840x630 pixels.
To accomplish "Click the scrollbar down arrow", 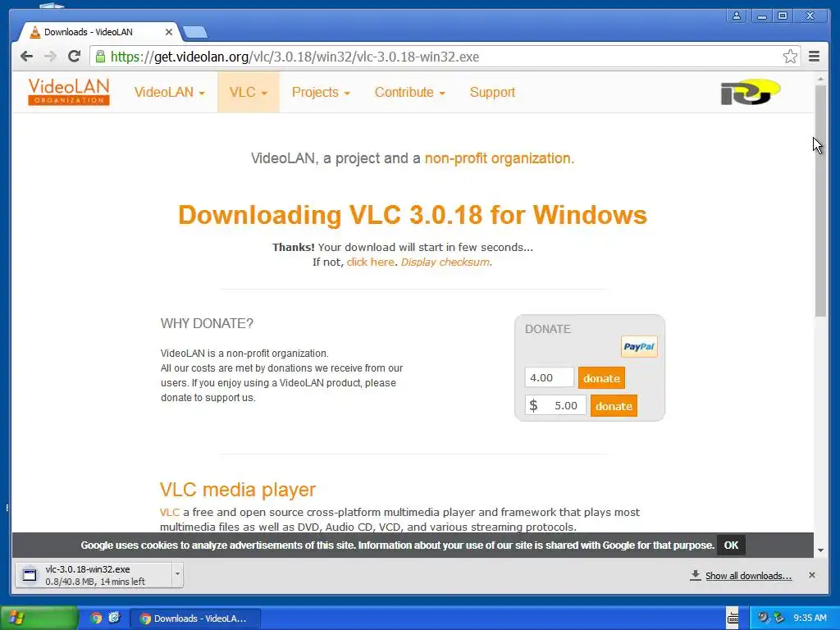I will [x=820, y=550].
